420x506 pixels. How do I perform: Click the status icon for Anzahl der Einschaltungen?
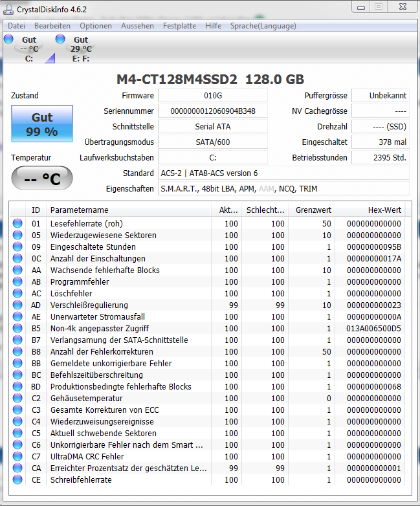pyautogui.click(x=17, y=258)
